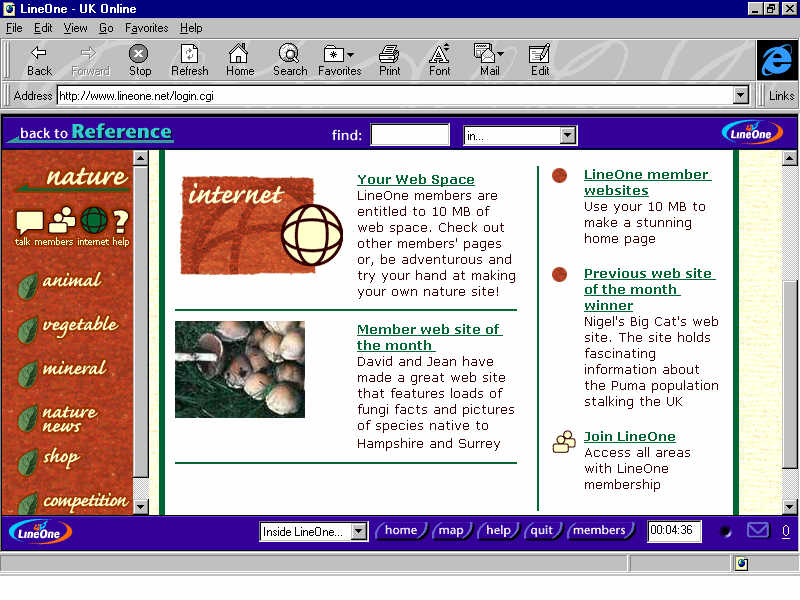800x600 pixels.
Task: Open the help question mark icon
Action: point(120,224)
